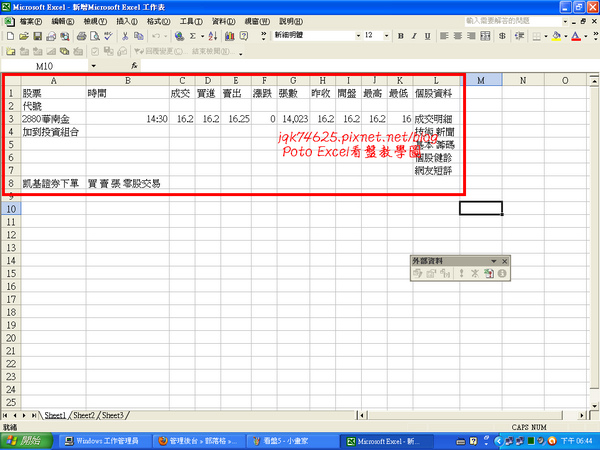Align text right
The height and width of the screenshot is (450, 600).
pos(471,36)
